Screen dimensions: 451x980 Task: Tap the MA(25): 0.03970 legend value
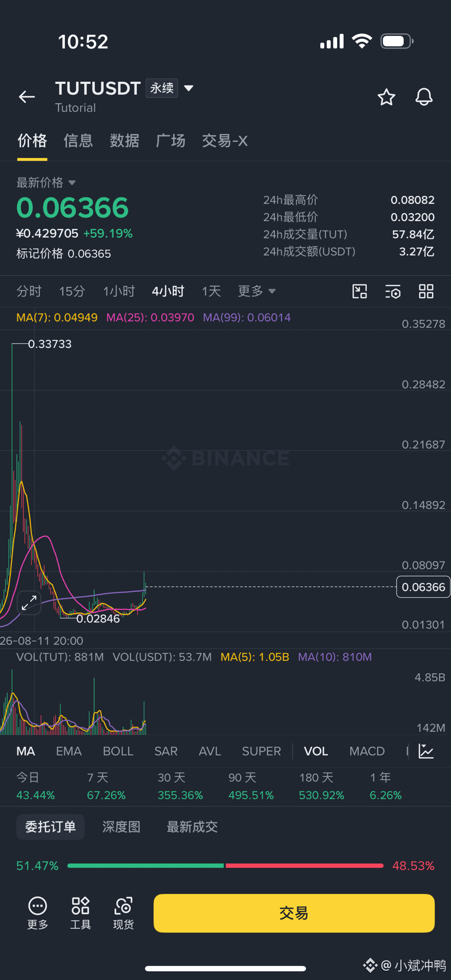(150, 317)
